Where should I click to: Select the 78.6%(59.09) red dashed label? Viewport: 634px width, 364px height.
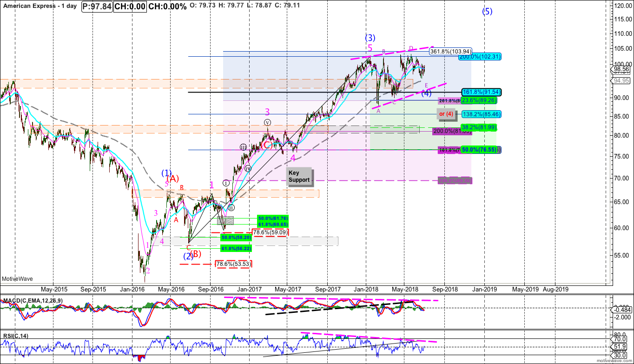[x=270, y=232]
